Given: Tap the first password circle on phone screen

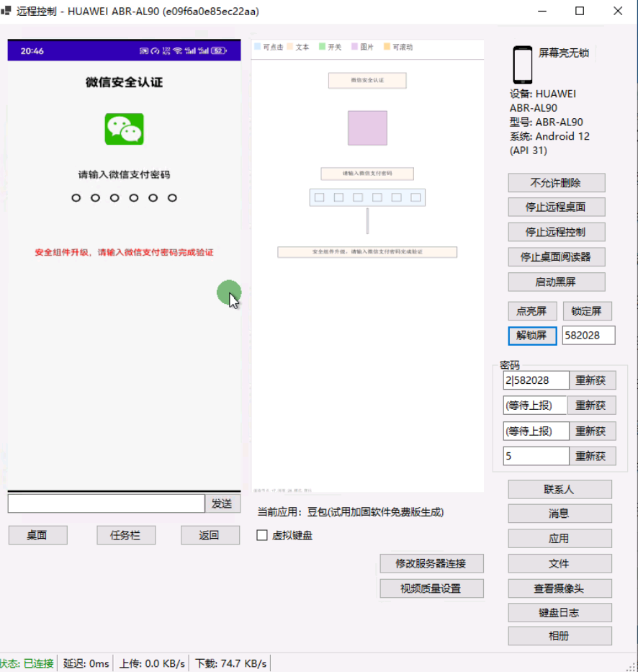Looking at the screenshot, I should [x=76, y=198].
